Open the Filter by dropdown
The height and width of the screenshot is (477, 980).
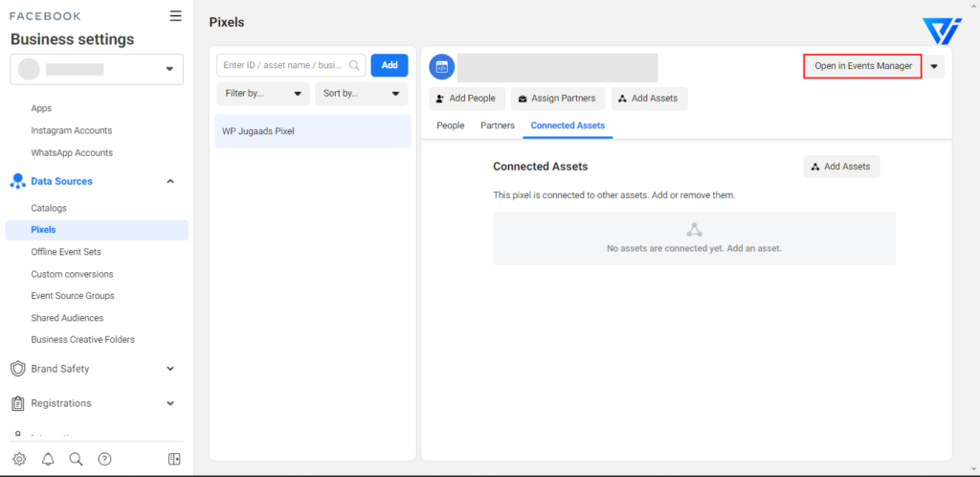pyautogui.click(x=263, y=94)
